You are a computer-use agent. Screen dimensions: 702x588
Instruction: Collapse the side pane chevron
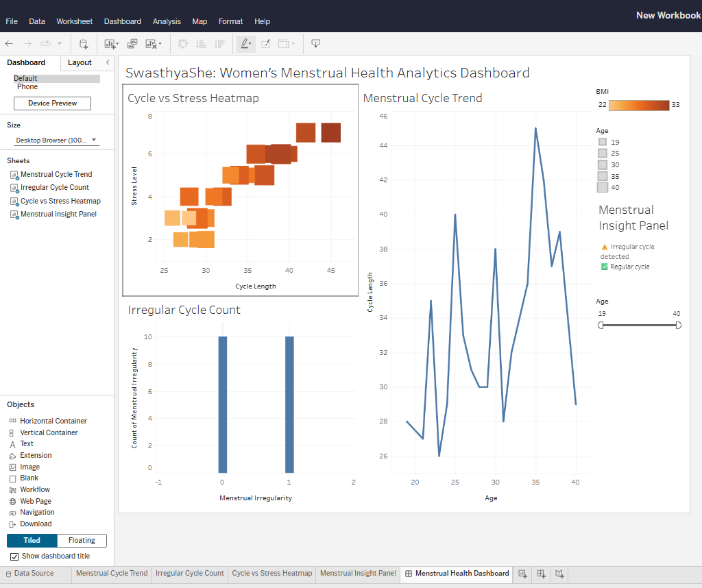pos(108,62)
